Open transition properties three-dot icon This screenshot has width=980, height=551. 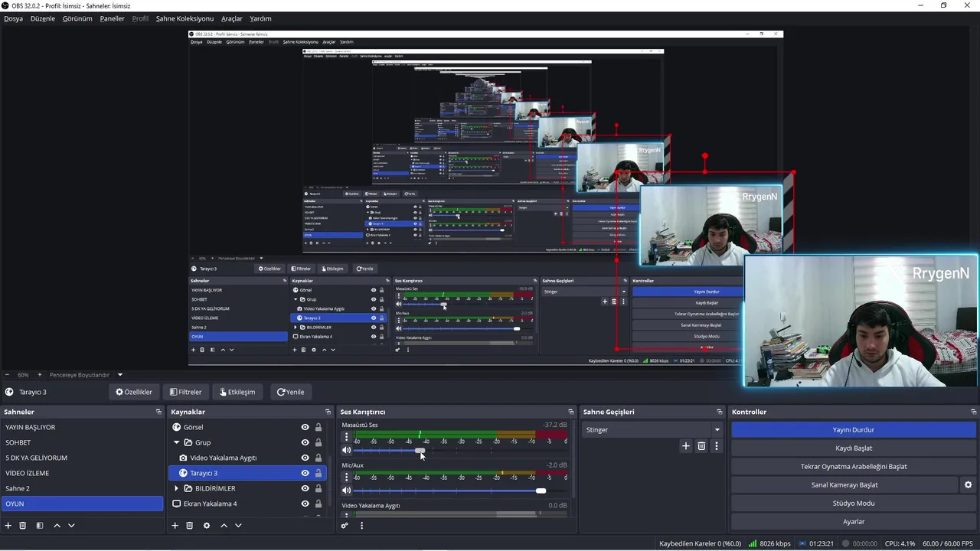pyautogui.click(x=717, y=446)
